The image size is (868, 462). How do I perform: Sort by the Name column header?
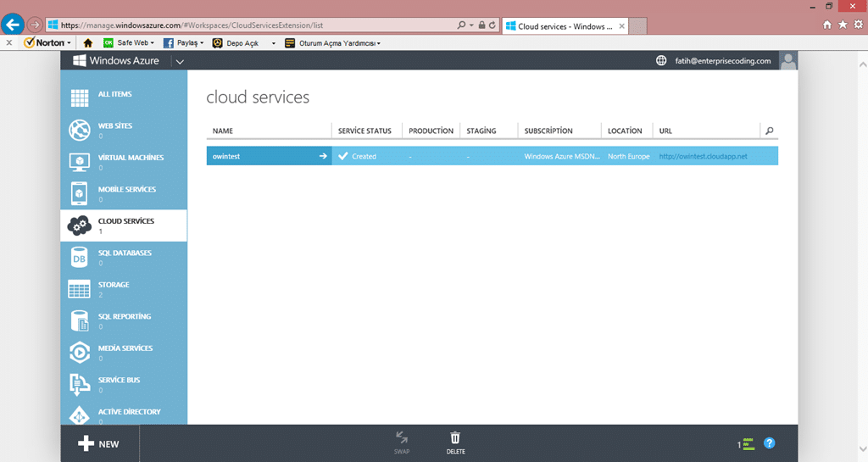[223, 131]
